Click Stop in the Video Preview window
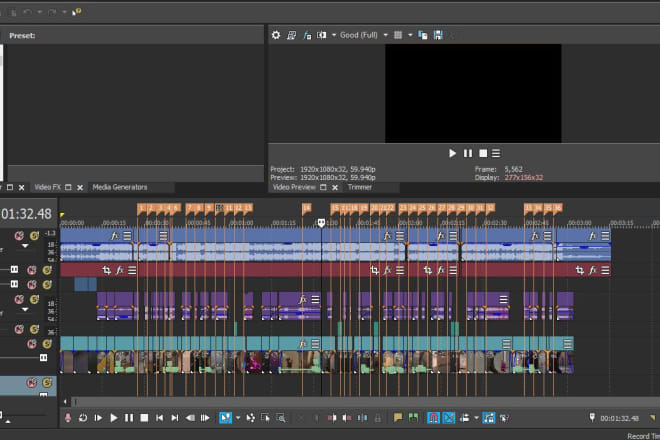The height and width of the screenshot is (440, 660). click(x=483, y=153)
